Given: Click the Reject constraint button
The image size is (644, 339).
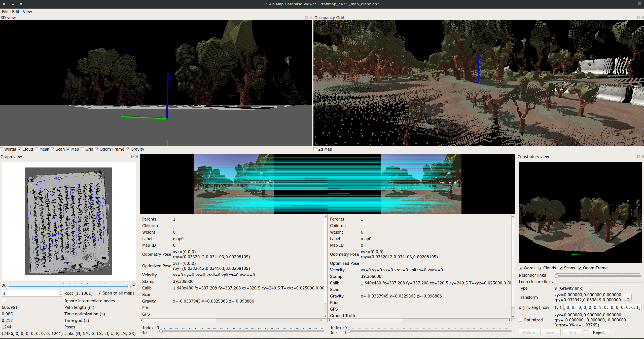Looking at the screenshot, I should coord(598,332).
